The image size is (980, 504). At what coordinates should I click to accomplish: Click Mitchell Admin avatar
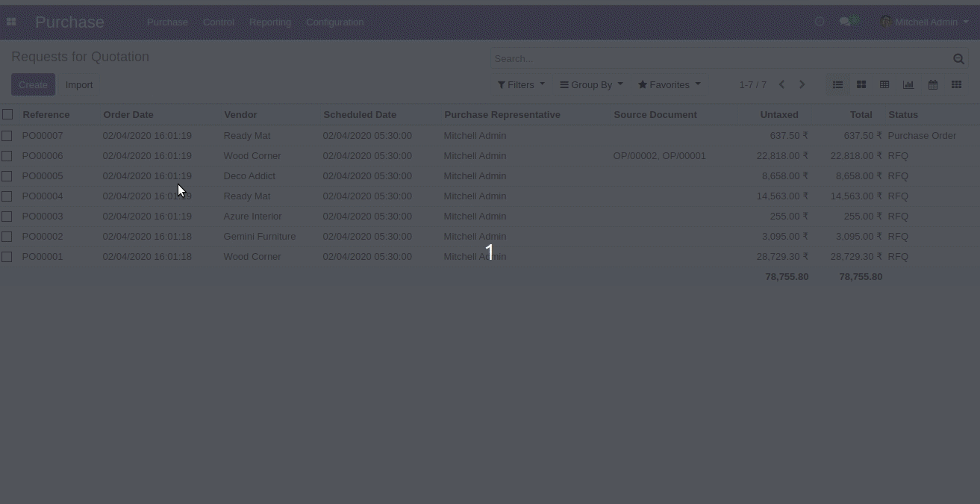885,22
